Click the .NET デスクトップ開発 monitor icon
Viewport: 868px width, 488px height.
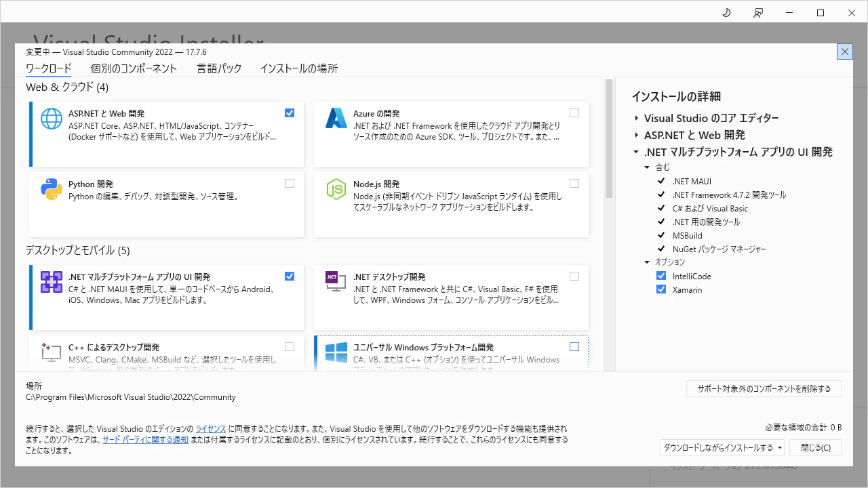pos(336,282)
